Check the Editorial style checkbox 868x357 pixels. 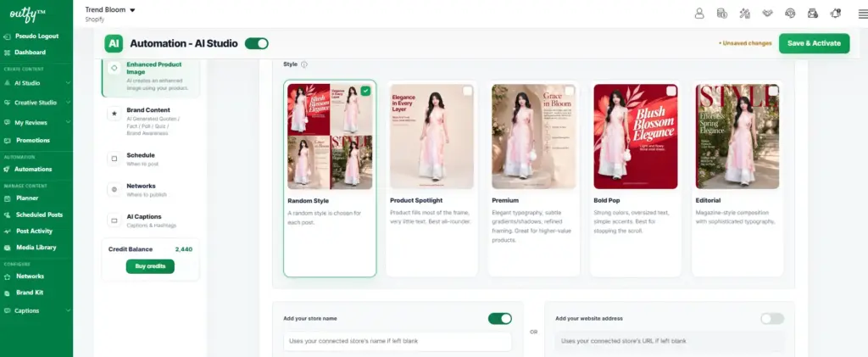pos(773,91)
